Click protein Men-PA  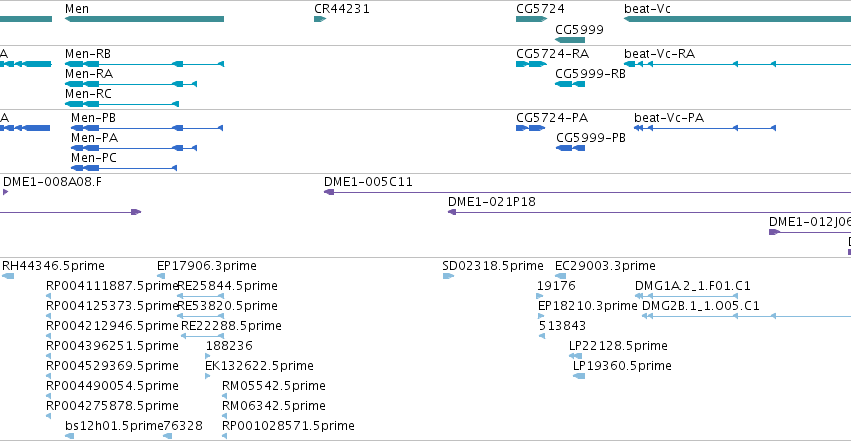pyautogui.click(x=134, y=148)
